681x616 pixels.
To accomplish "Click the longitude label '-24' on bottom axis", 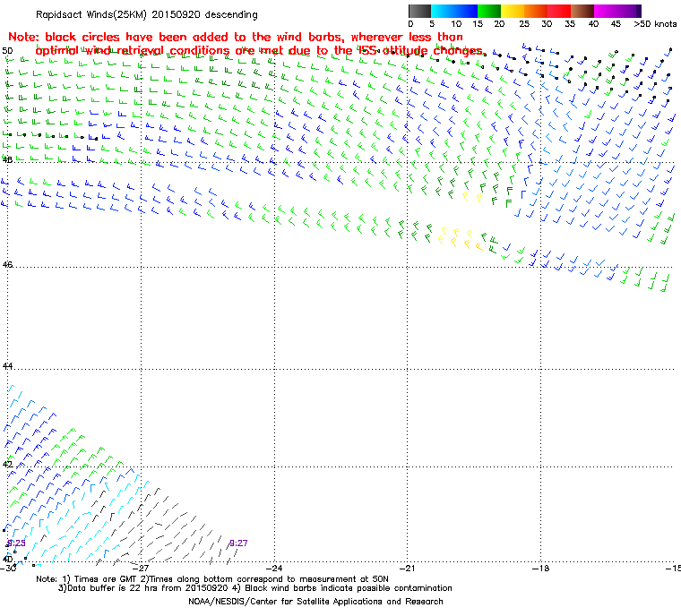I will [x=274, y=568].
